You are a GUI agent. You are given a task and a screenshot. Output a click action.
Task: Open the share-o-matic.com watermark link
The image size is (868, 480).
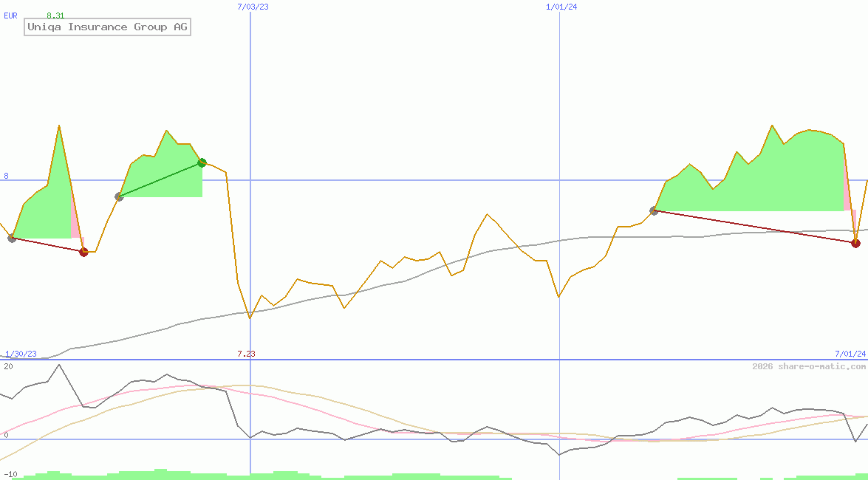(809, 367)
